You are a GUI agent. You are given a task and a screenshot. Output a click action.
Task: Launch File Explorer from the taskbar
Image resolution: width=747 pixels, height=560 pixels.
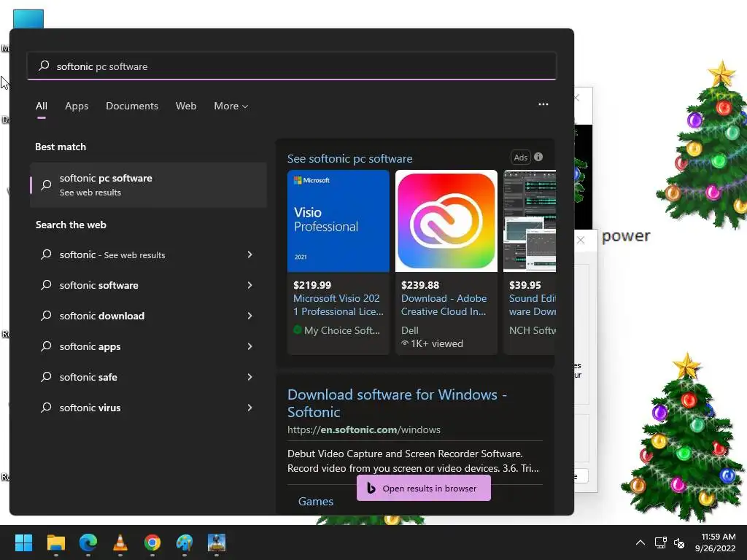point(55,542)
